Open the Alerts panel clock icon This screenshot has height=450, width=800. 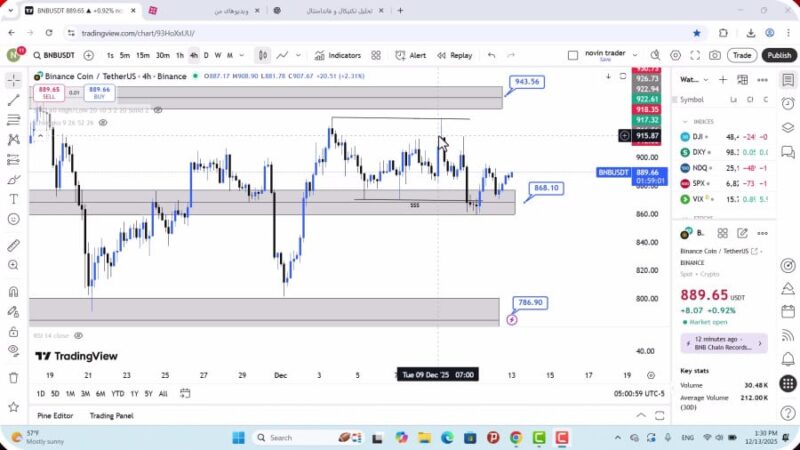[x=787, y=101]
